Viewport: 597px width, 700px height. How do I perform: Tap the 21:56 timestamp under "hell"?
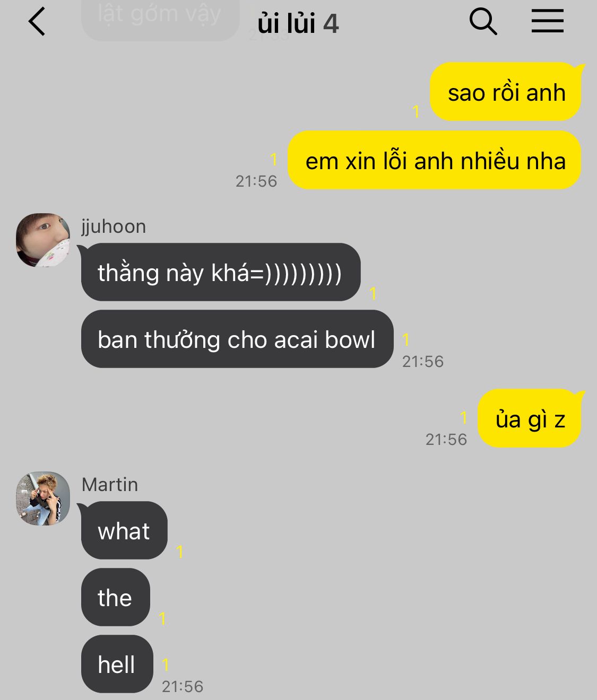tap(183, 687)
